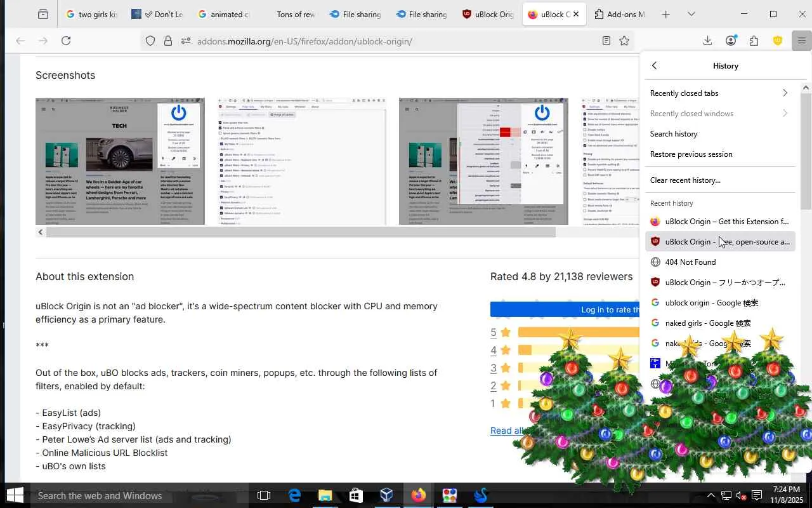Close the active uBlock Origin tab

tap(576, 14)
